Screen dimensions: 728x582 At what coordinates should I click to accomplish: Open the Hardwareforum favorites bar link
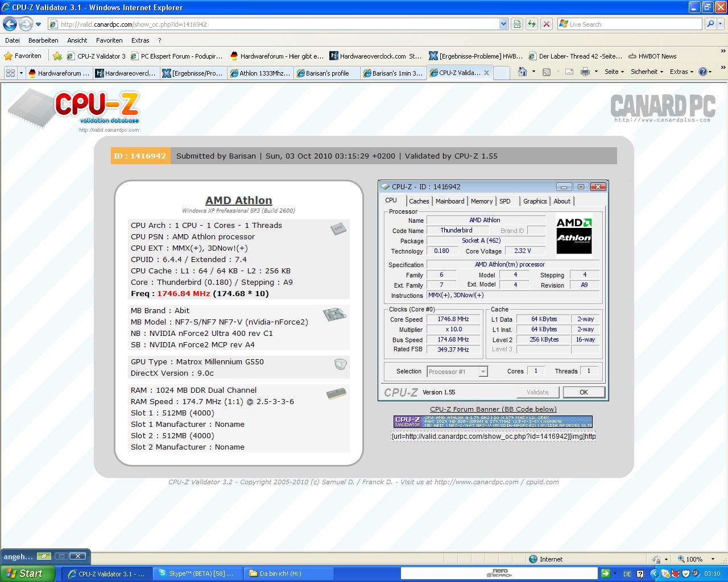[x=276, y=56]
